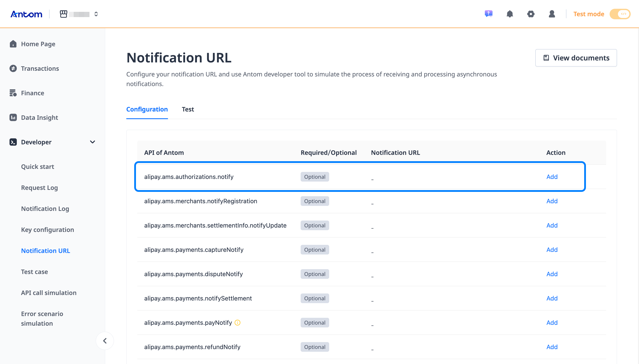Open the Data Insight section icon

click(x=13, y=117)
